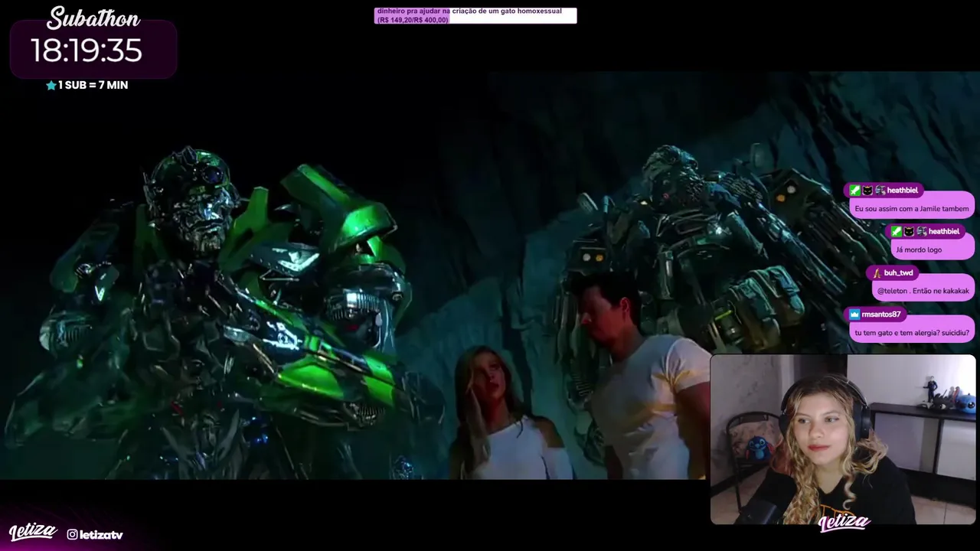980x551 pixels.
Task: Click the praying hands badge next to buh_twd
Action: point(877,273)
